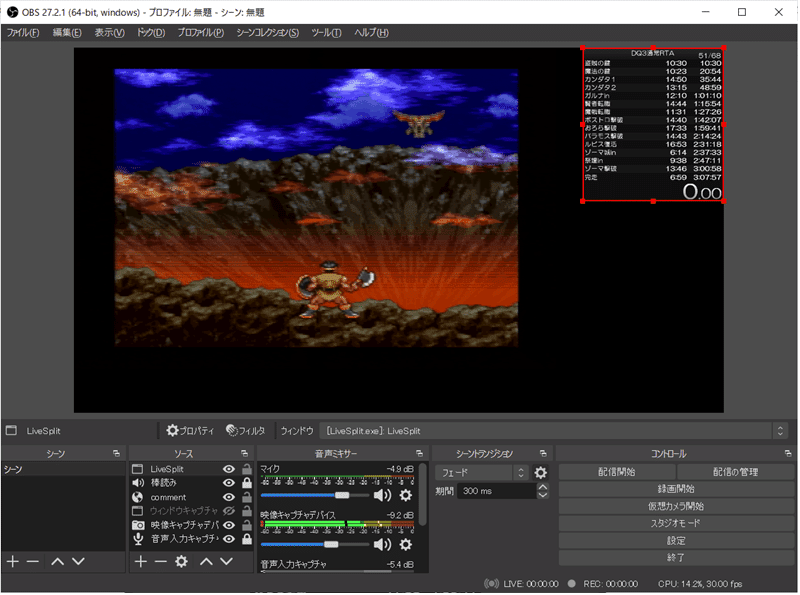
Task: Move scene up arrow
Action: (x=58, y=562)
